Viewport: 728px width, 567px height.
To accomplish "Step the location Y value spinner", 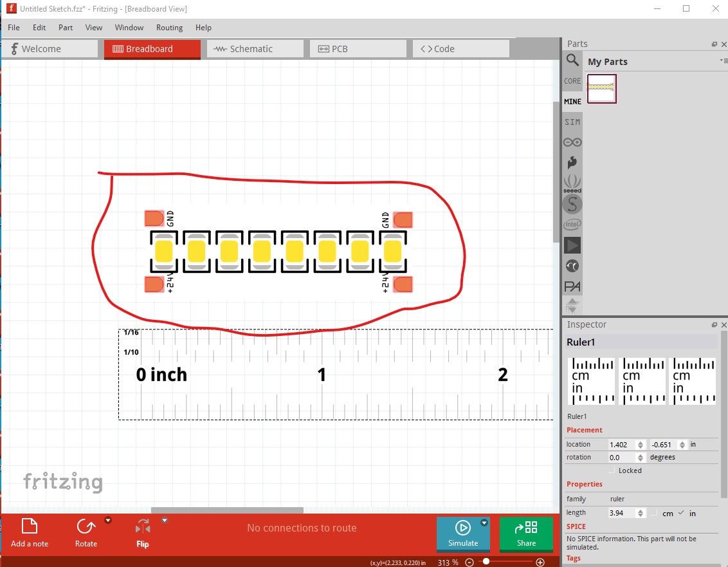I will click(682, 445).
